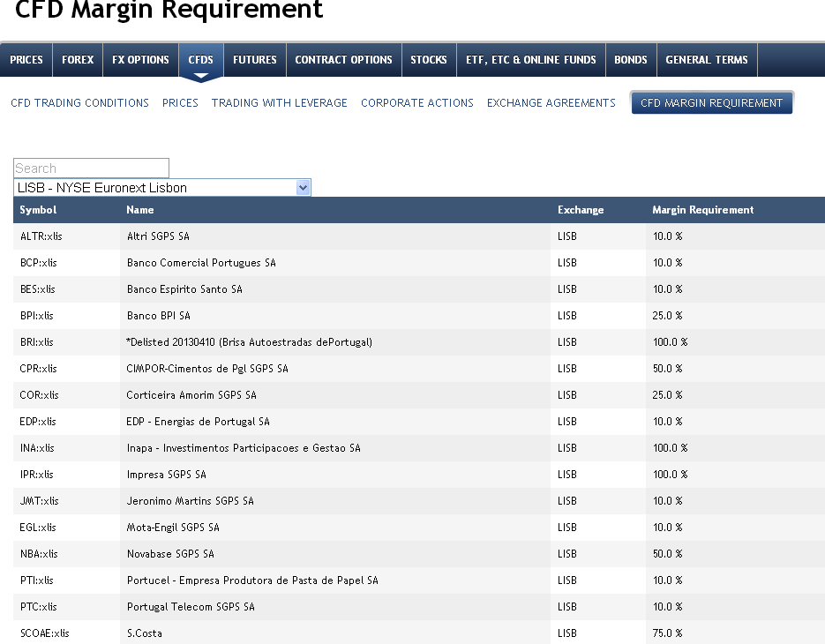Click the CFD Margin Requirement button
825x644 pixels.
pyautogui.click(x=711, y=103)
